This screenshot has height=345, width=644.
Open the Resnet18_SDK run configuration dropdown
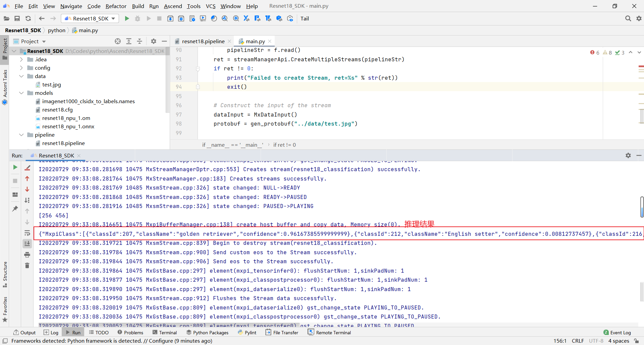(90, 18)
